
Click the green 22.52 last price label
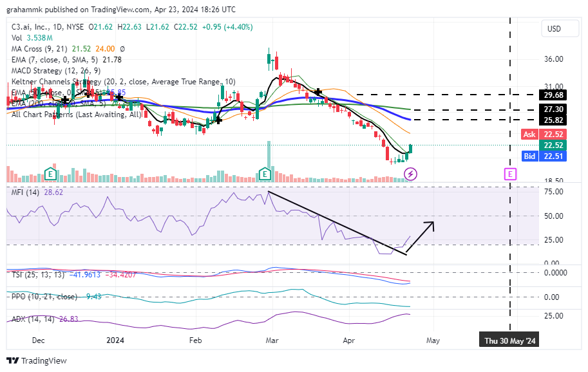coord(553,145)
